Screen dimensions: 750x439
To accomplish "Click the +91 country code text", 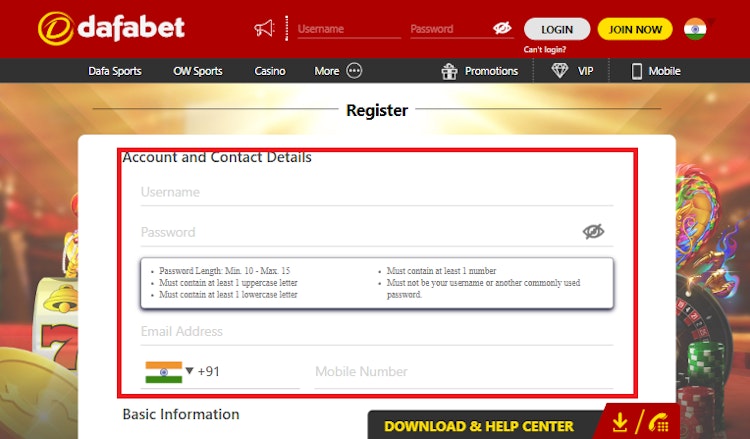I will tap(209, 372).
